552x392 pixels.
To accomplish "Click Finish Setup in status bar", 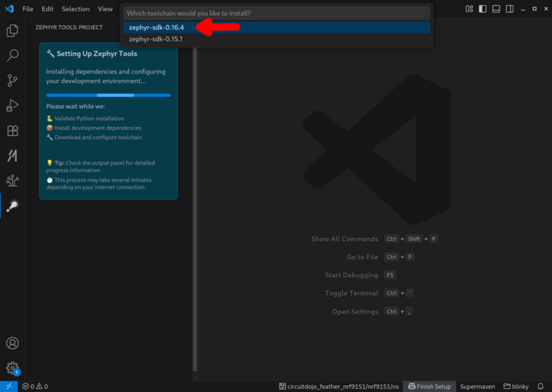I will click(x=430, y=387).
